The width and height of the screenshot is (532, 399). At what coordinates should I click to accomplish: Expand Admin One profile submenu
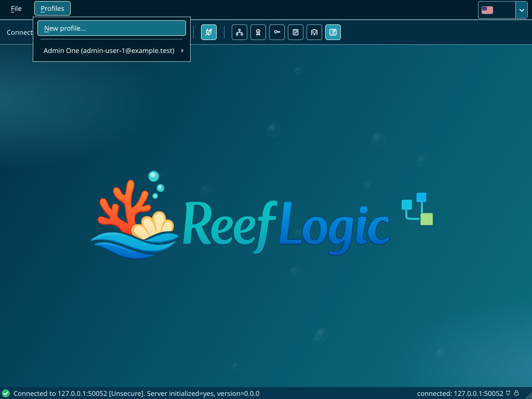(x=112, y=50)
